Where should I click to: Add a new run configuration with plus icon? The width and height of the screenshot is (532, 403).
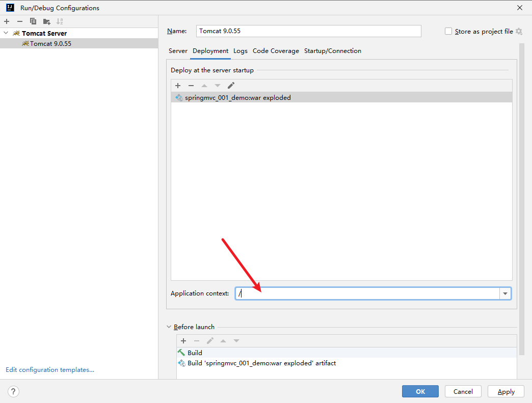(7, 21)
